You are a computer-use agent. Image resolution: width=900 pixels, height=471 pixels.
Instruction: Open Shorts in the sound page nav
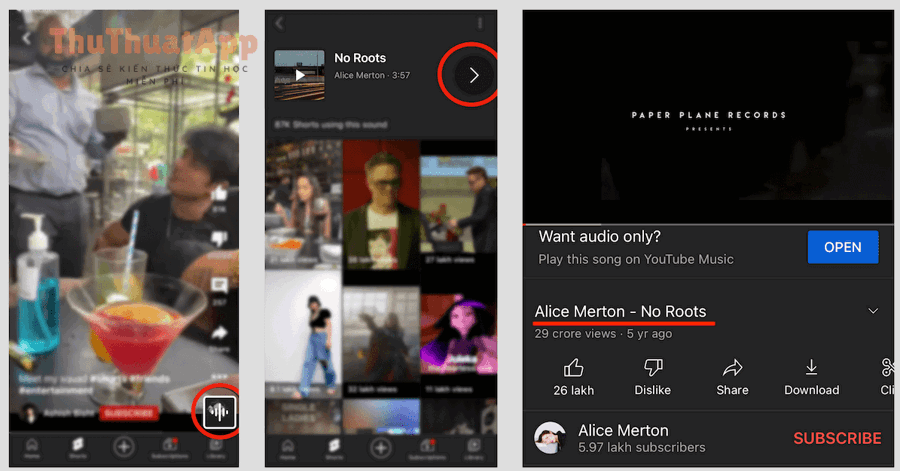click(x=334, y=449)
